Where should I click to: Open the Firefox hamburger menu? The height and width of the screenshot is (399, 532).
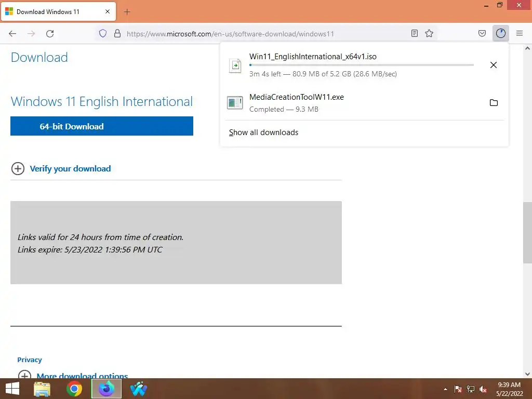coord(520,33)
